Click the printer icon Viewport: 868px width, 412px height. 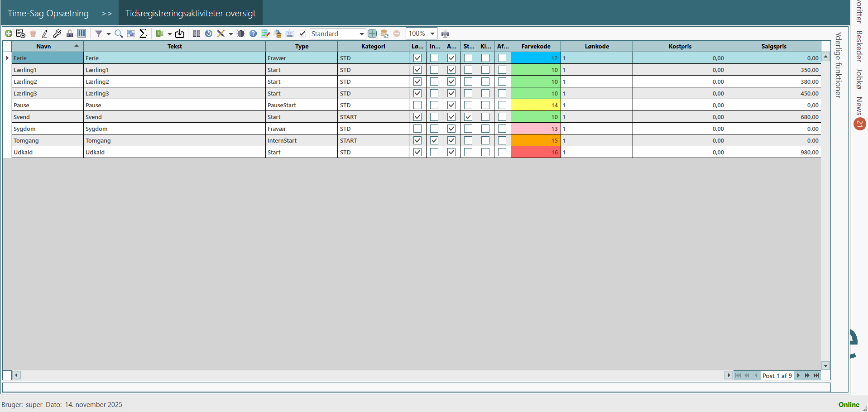point(445,34)
